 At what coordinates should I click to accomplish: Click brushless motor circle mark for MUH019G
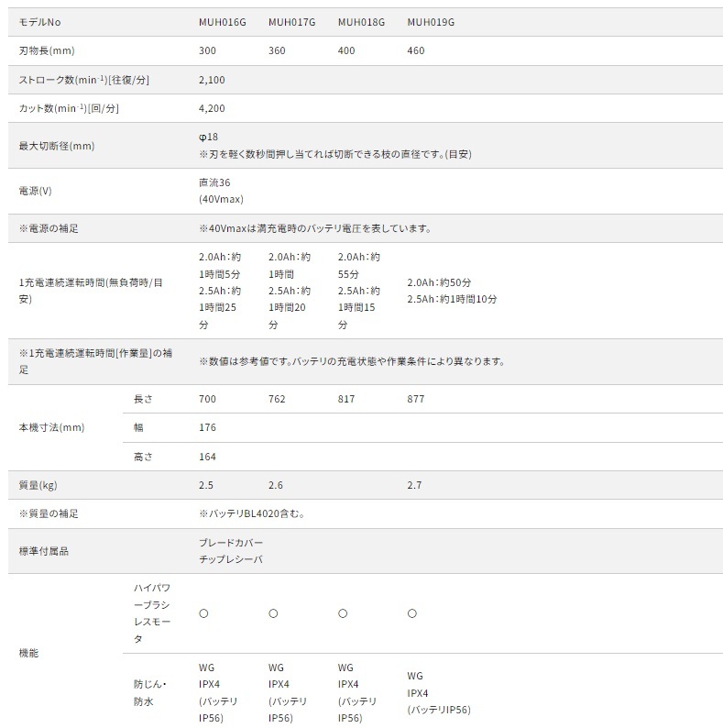click(412, 613)
